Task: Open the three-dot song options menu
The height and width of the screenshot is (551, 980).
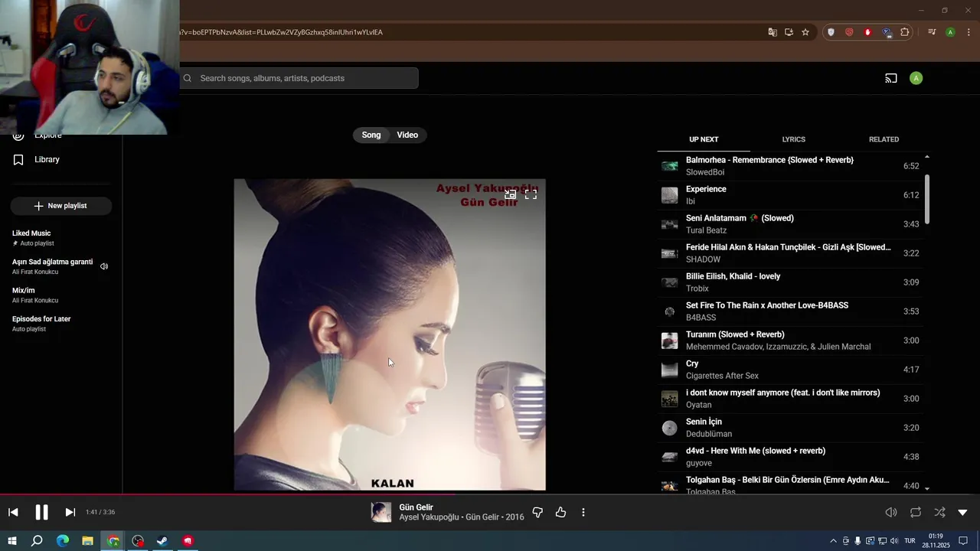Action: pyautogui.click(x=583, y=512)
